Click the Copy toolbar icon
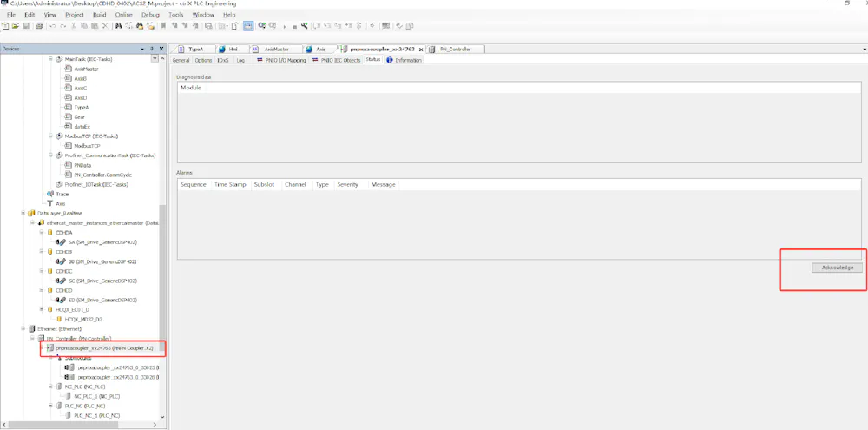Screen dimensions: 868x430 (84, 25)
